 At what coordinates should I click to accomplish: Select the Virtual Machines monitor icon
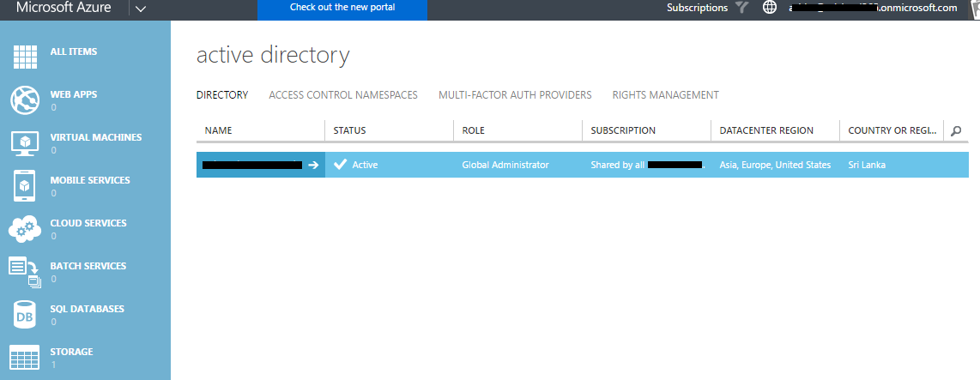pyautogui.click(x=25, y=143)
